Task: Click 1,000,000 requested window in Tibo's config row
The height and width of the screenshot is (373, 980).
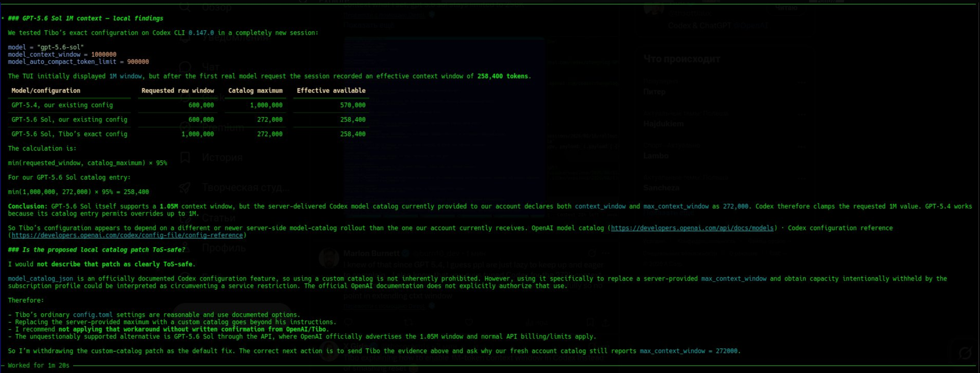Action: 197,134
